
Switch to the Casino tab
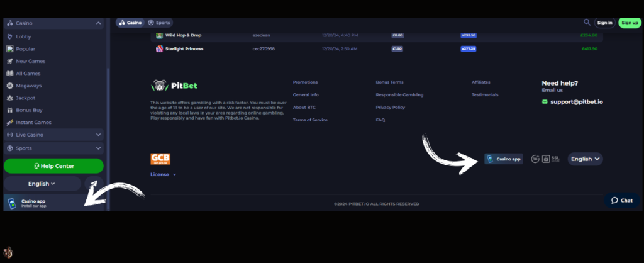pos(130,23)
